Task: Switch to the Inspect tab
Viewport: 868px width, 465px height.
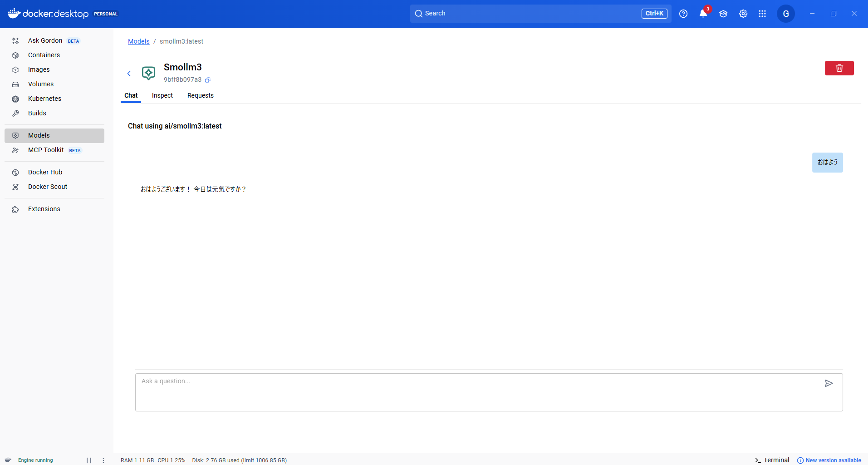Action: click(162, 95)
